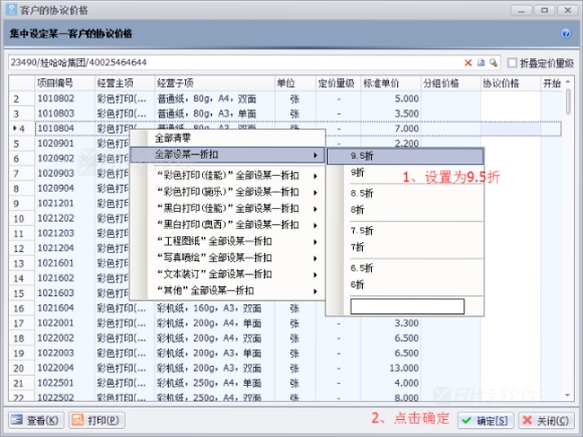Choose 6.5折 discount option

405,268
